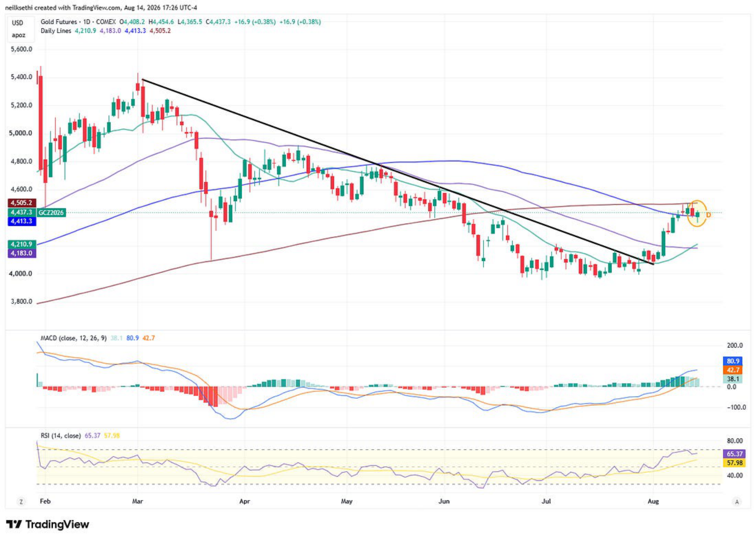
Task: Click the Feb label on time axis
Action: tap(45, 502)
